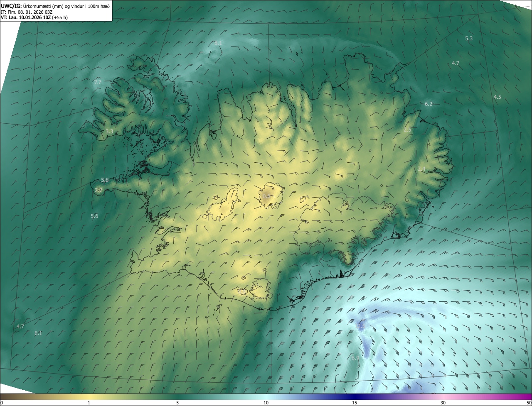This screenshot has width=532, height=406.
Task: Click the colorbar tick label 5
Action: click(177, 403)
